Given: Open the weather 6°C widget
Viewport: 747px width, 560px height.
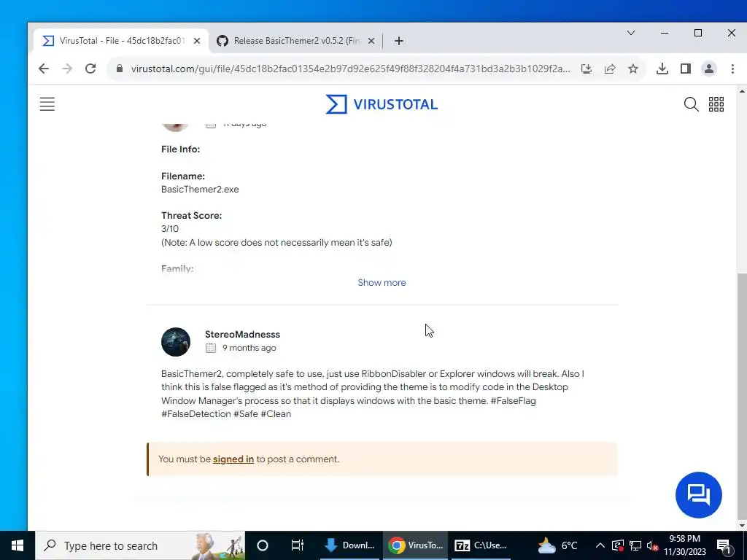Looking at the screenshot, I should tap(557, 545).
